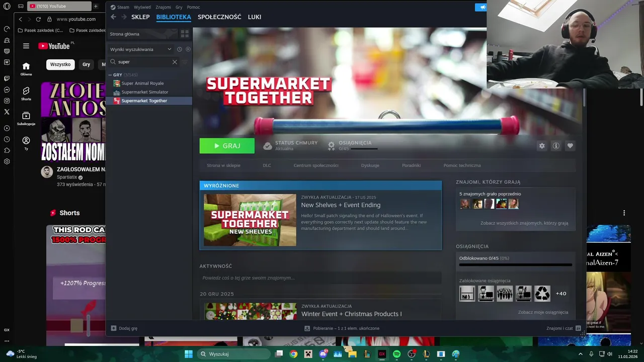Select 'Wszystko' chip on YouTube

60,64
